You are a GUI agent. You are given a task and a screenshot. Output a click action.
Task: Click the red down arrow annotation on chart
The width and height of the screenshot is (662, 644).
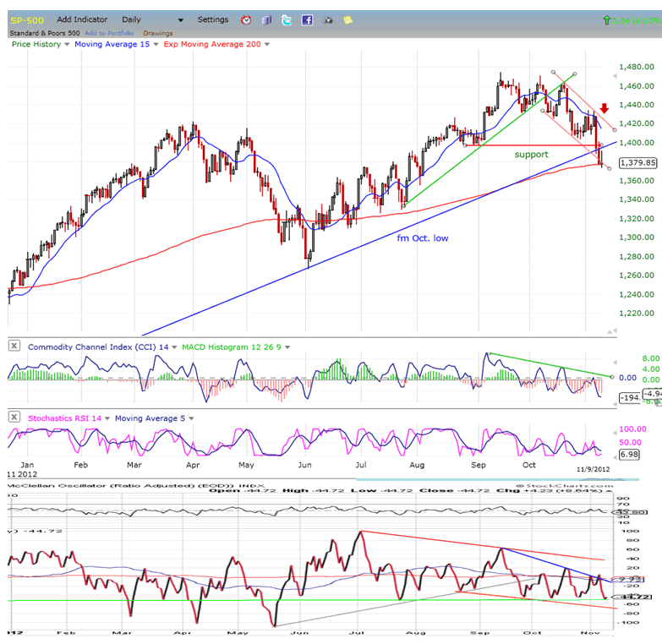point(605,109)
